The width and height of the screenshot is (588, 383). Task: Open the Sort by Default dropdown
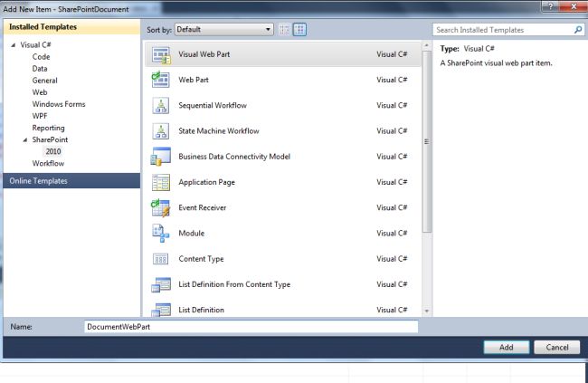pyautogui.click(x=224, y=29)
